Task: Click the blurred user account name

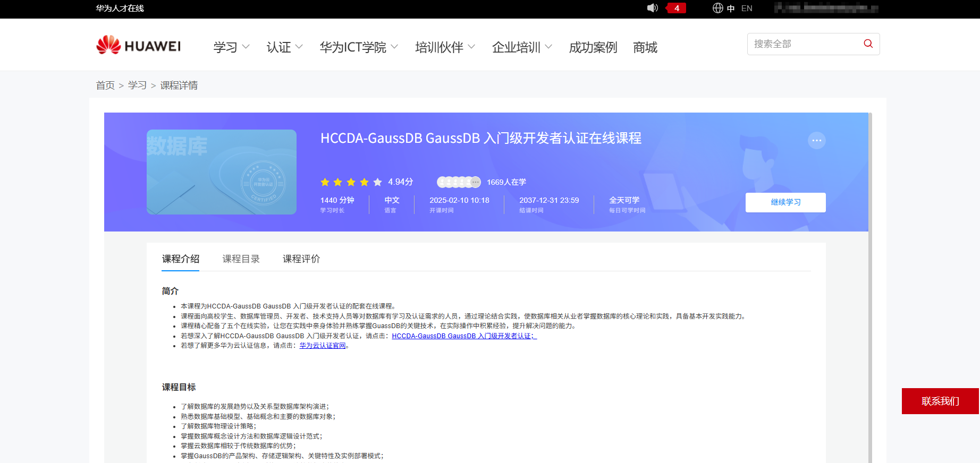Action: click(826, 8)
